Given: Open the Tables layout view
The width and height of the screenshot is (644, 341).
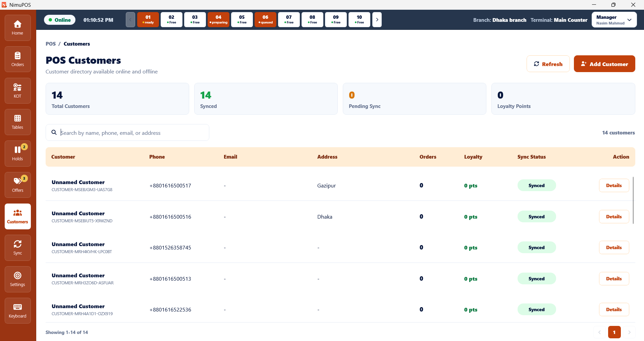Looking at the screenshot, I should point(17,122).
